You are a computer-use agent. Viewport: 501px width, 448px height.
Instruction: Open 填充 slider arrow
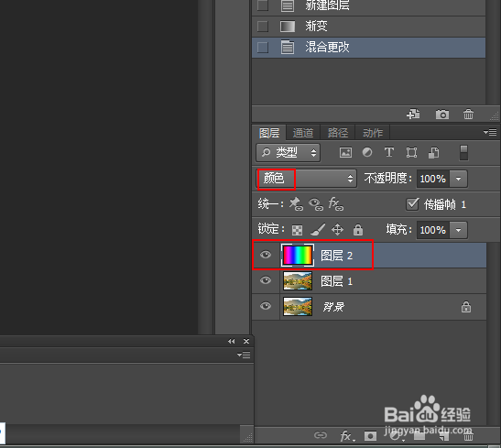point(459,230)
